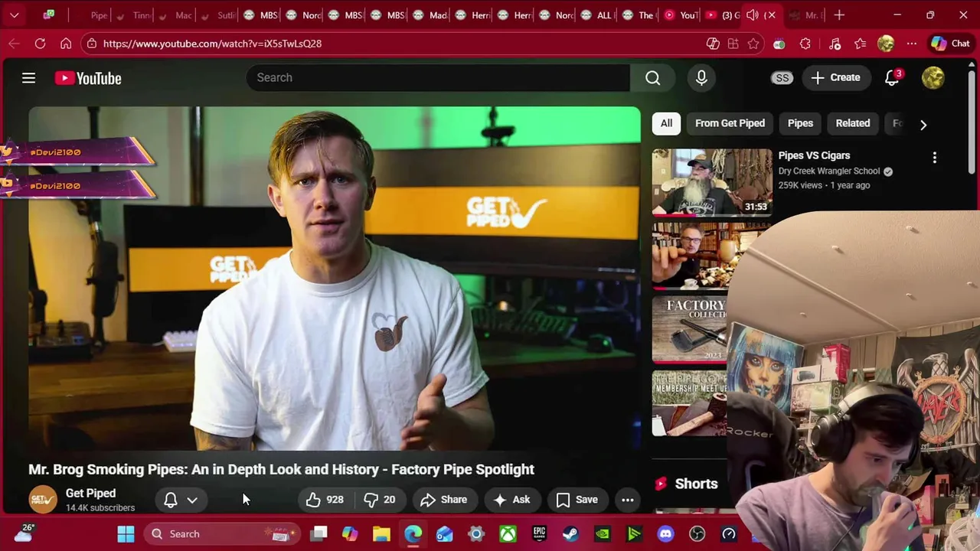Image resolution: width=980 pixels, height=551 pixels.
Task: Open the YouTube guide hamburger menu
Action: tap(28, 78)
